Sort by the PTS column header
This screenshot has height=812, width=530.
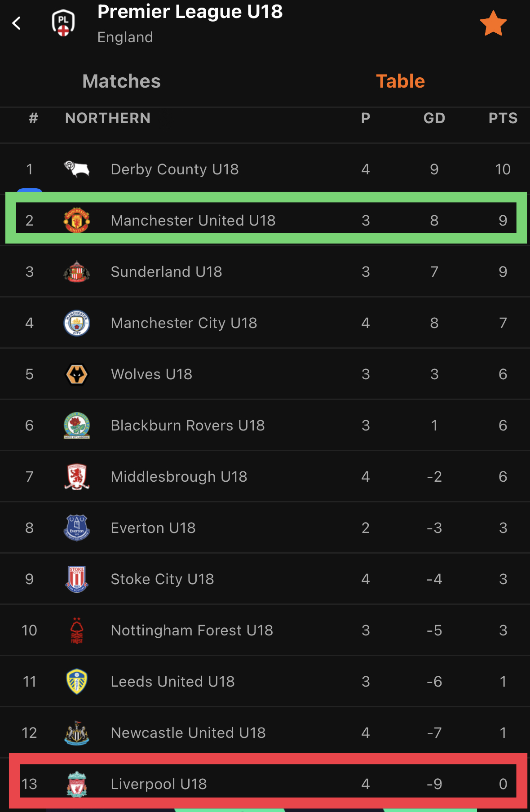tap(503, 118)
